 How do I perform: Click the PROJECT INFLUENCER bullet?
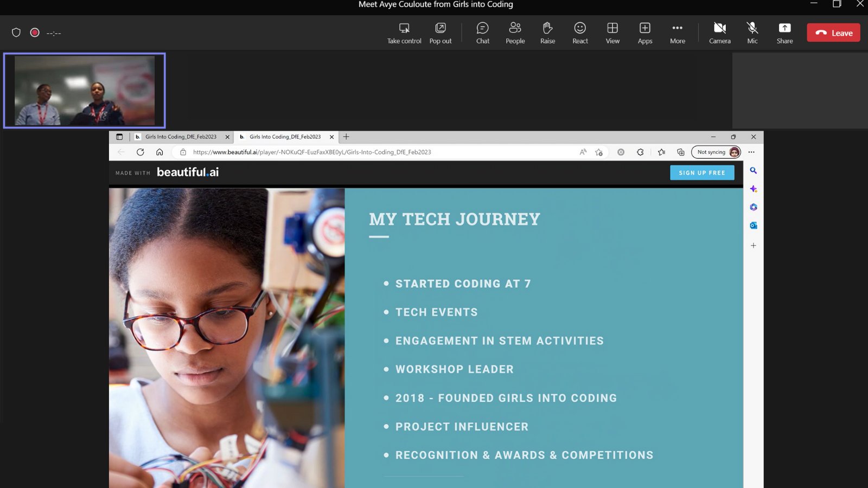click(462, 427)
